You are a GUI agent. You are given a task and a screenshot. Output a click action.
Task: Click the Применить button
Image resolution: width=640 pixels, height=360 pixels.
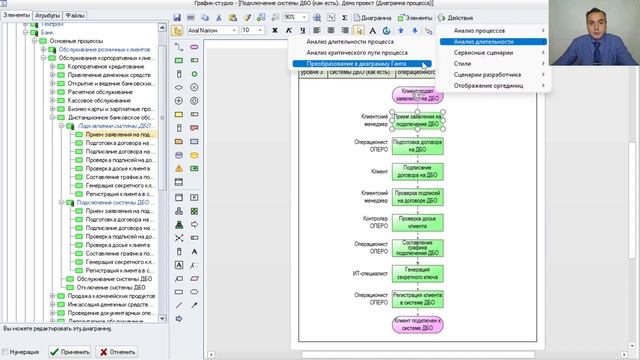point(70,352)
